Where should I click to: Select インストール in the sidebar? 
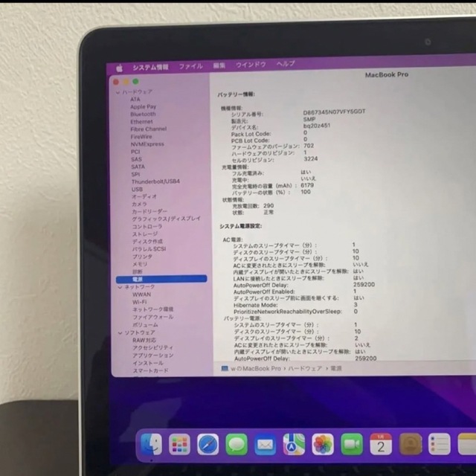click(148, 363)
